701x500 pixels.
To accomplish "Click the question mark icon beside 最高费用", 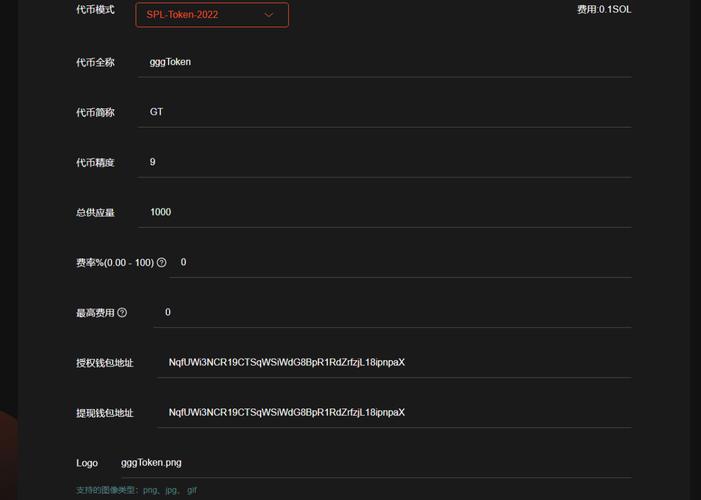I will 122,313.
